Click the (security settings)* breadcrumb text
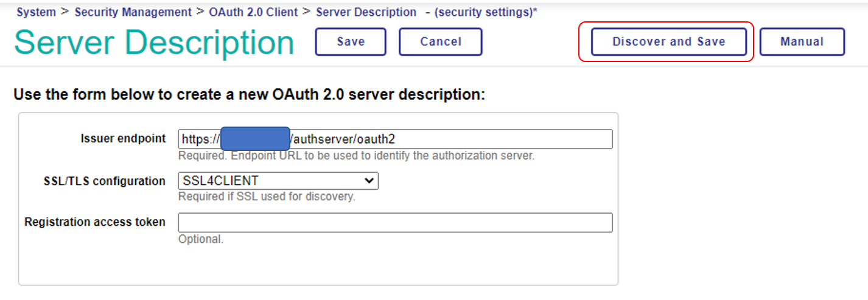The image size is (868, 300). click(485, 12)
